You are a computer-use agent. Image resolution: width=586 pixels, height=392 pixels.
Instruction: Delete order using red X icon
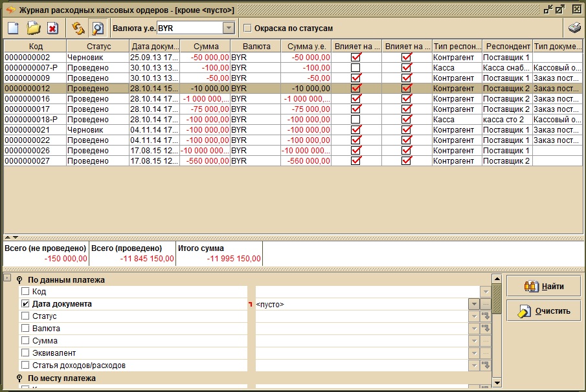click(52, 28)
